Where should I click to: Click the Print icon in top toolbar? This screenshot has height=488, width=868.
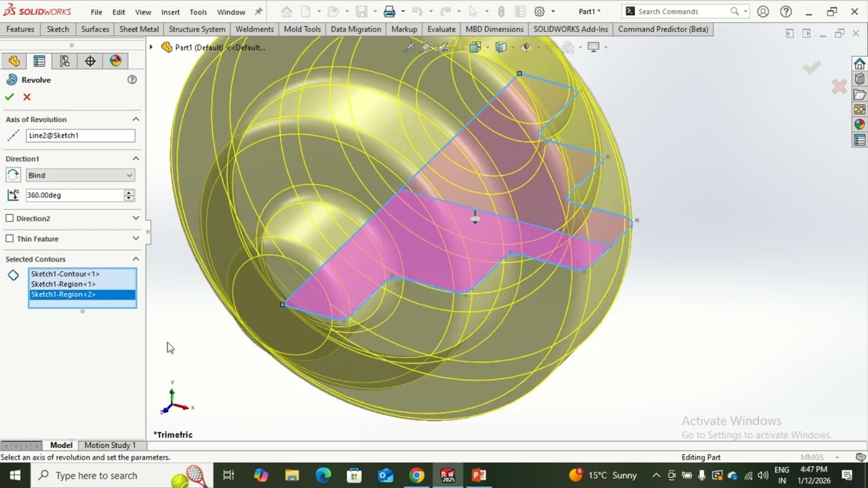389,12
